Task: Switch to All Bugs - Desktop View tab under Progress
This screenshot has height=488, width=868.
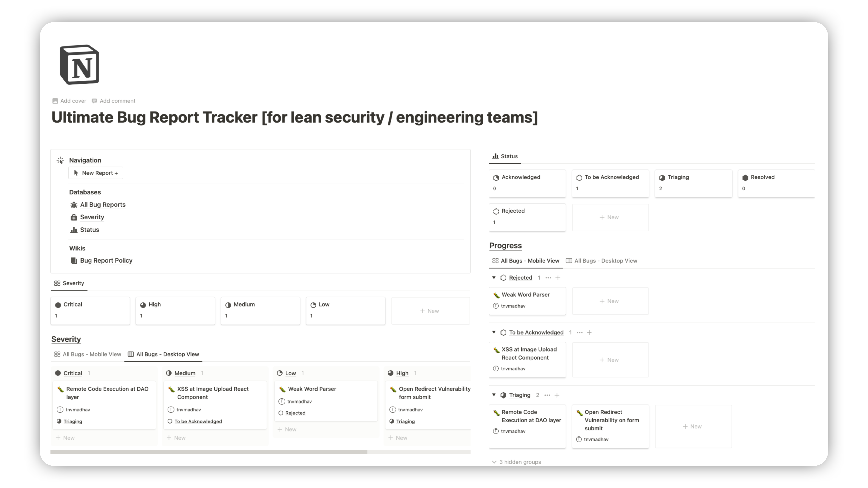Action: click(606, 260)
